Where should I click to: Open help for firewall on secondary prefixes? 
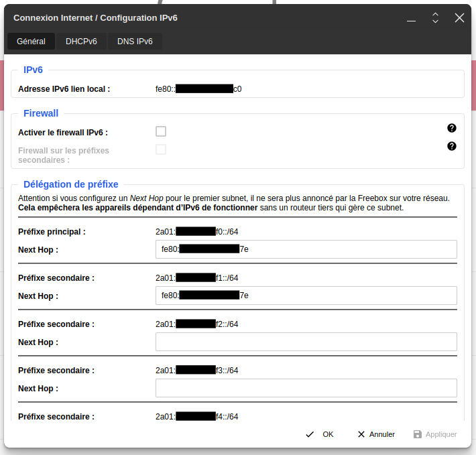coord(451,146)
